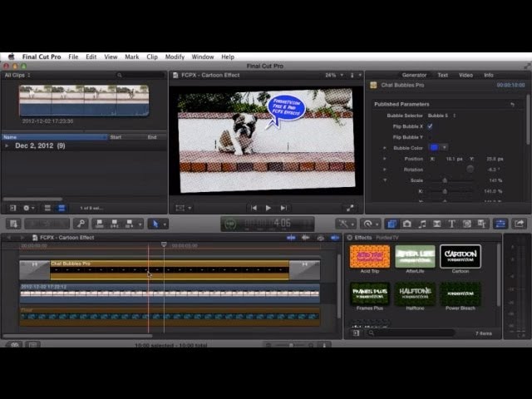532x399 pixels.
Task: Reset the Published Parameters
Action: [512, 105]
